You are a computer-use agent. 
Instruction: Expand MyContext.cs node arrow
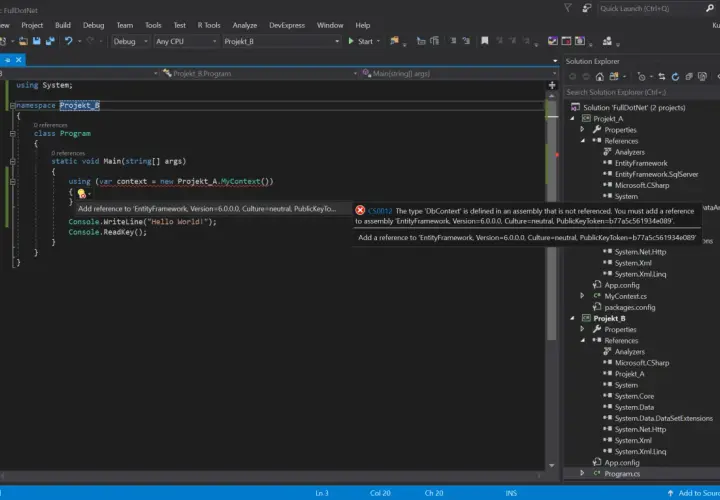click(583, 296)
